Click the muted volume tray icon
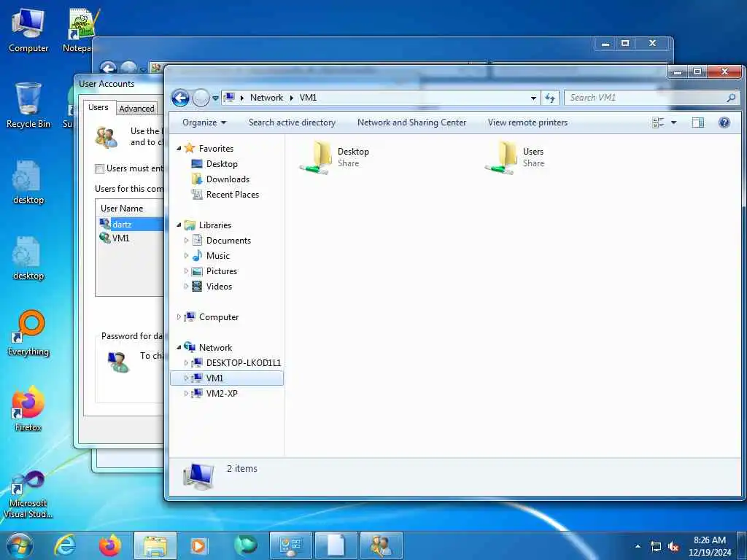The image size is (747, 560). [x=673, y=547]
